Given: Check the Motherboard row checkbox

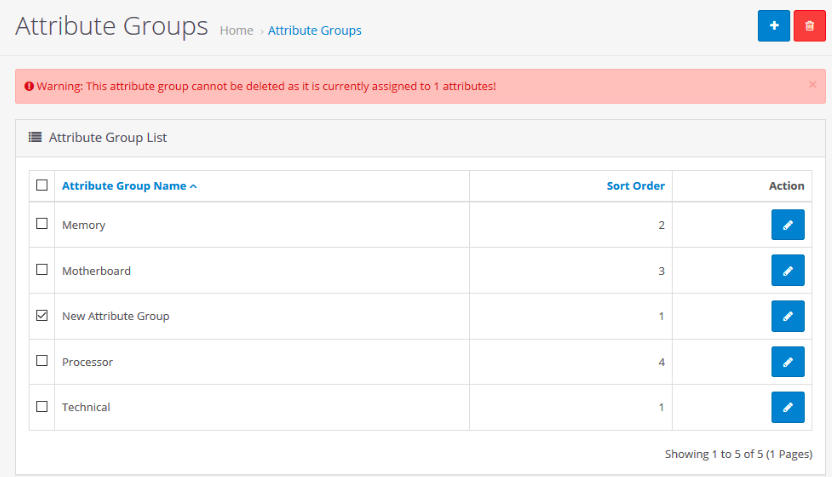Looking at the screenshot, I should click(42, 270).
